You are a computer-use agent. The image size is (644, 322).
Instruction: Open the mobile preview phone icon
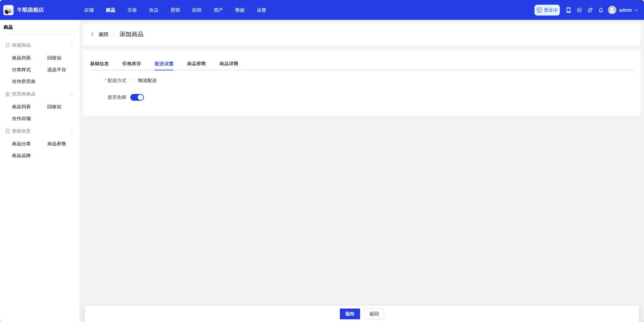click(569, 10)
